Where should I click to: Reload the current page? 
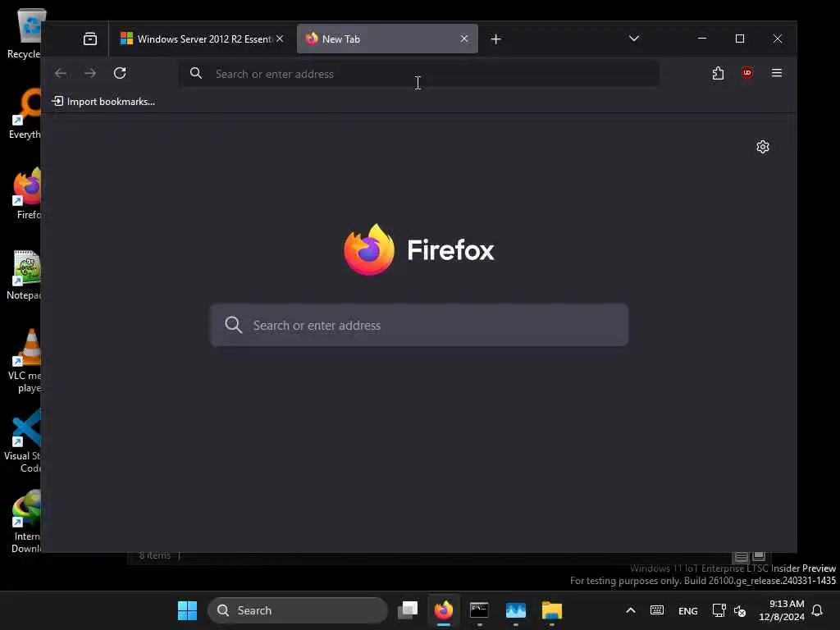[120, 73]
